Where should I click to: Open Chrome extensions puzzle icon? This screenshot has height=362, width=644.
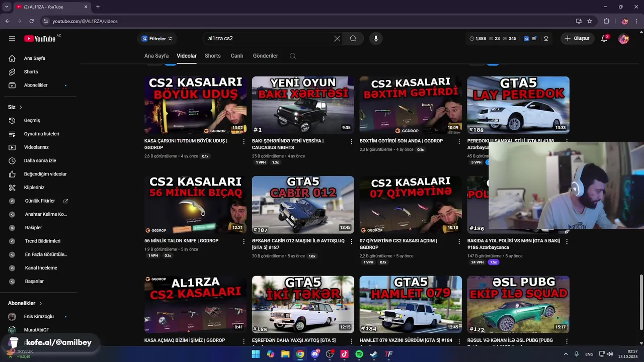606,21
